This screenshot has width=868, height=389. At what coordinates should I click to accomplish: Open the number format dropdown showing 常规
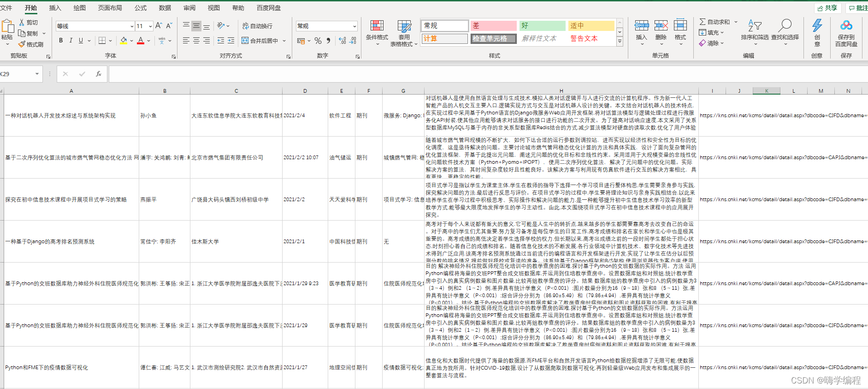[x=354, y=26]
